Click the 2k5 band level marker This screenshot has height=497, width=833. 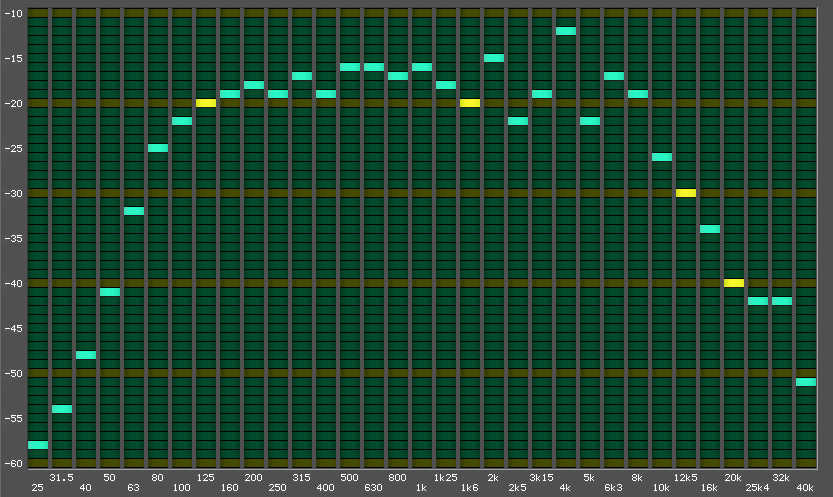coord(518,121)
